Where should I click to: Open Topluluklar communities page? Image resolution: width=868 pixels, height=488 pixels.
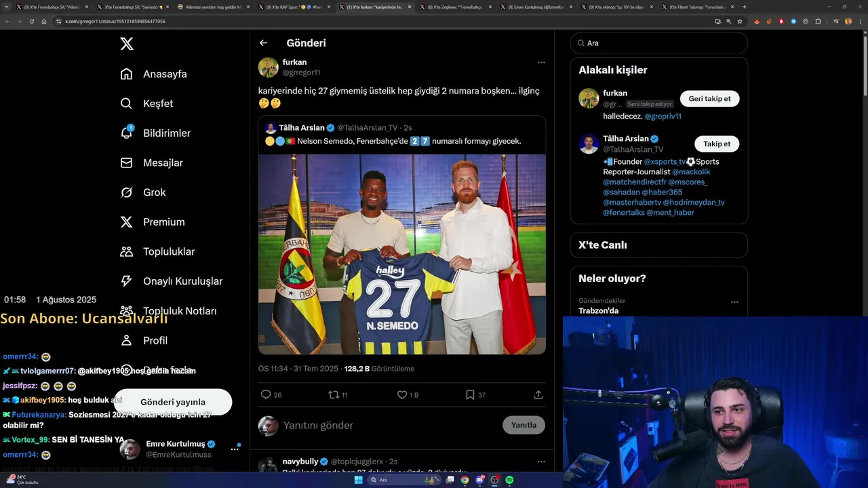157,251
